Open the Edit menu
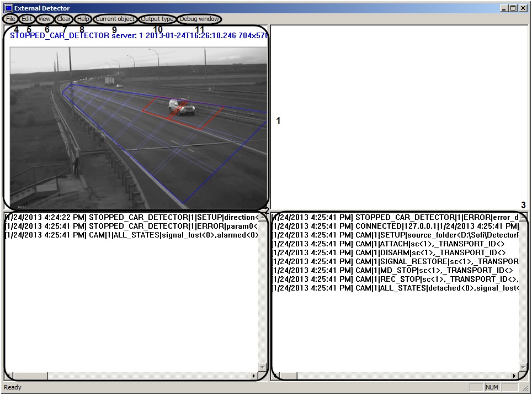This screenshot has height=395, width=532. tap(27, 19)
